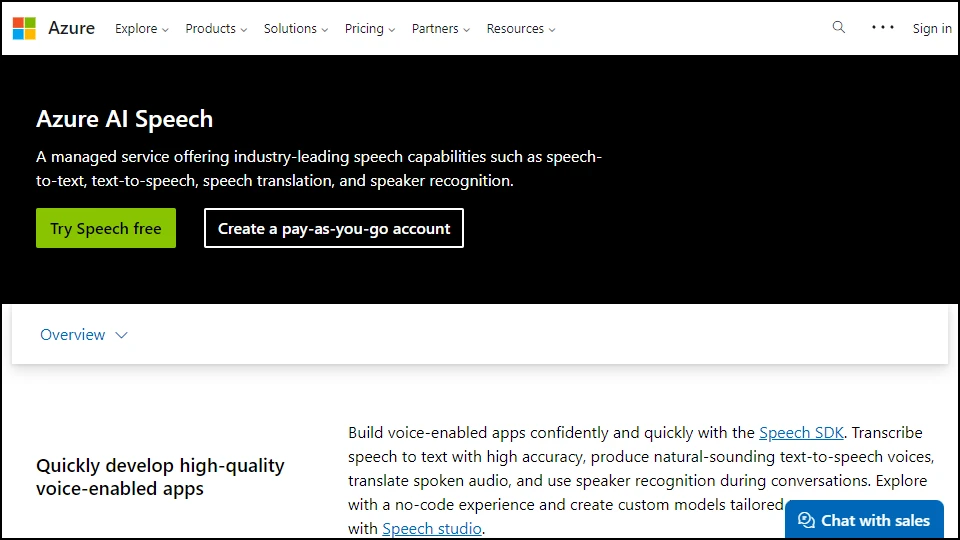
Task: Click the Azure AI Speech heading
Action: (124, 119)
